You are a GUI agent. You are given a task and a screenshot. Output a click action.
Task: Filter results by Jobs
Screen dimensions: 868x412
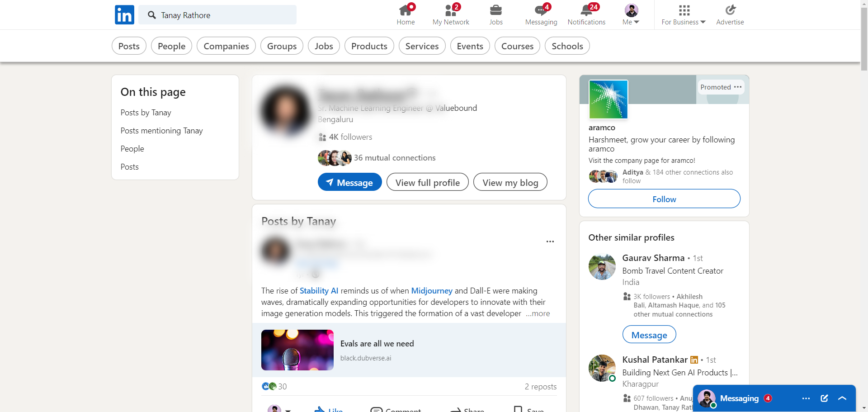(x=324, y=46)
